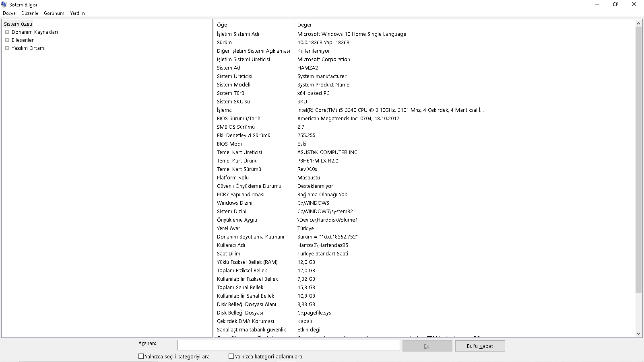The height and width of the screenshot is (362, 644).
Task: Select the Sanallaştırma tabanlı güvenlik row
Action: [350, 330]
